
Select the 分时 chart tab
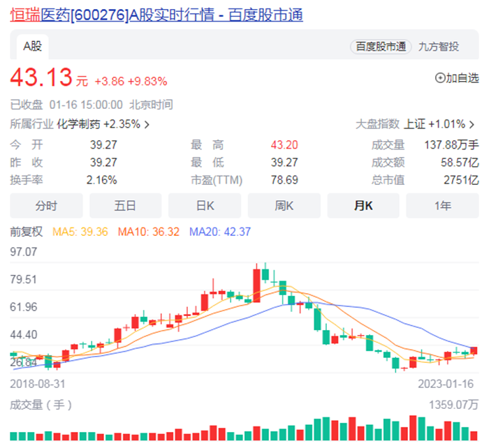pyautogui.click(x=46, y=206)
